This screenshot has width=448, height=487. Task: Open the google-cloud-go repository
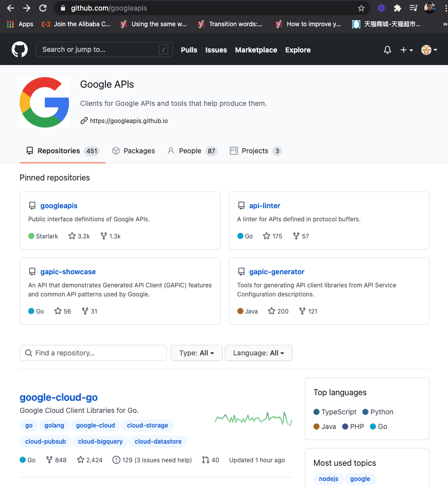pyautogui.click(x=58, y=397)
